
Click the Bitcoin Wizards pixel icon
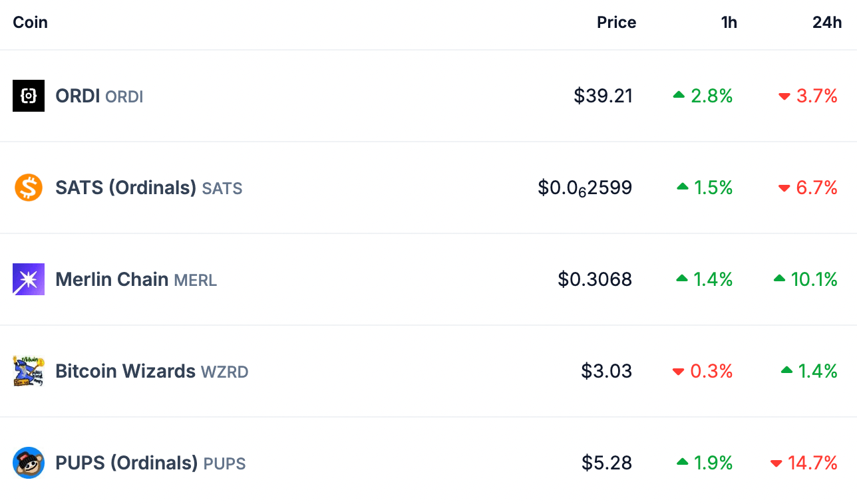coord(29,371)
